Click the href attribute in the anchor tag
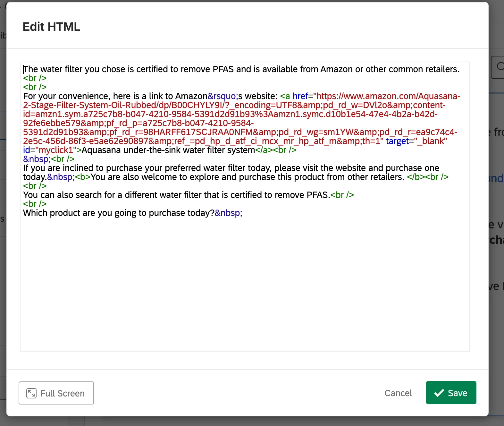This screenshot has width=504, height=426. click(300, 96)
